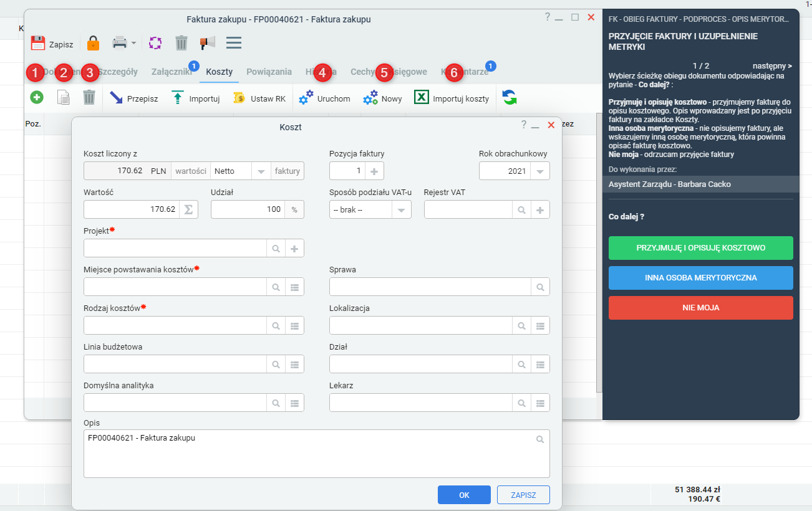
Task: Click Uruchom with the gears icon
Action: point(324,98)
